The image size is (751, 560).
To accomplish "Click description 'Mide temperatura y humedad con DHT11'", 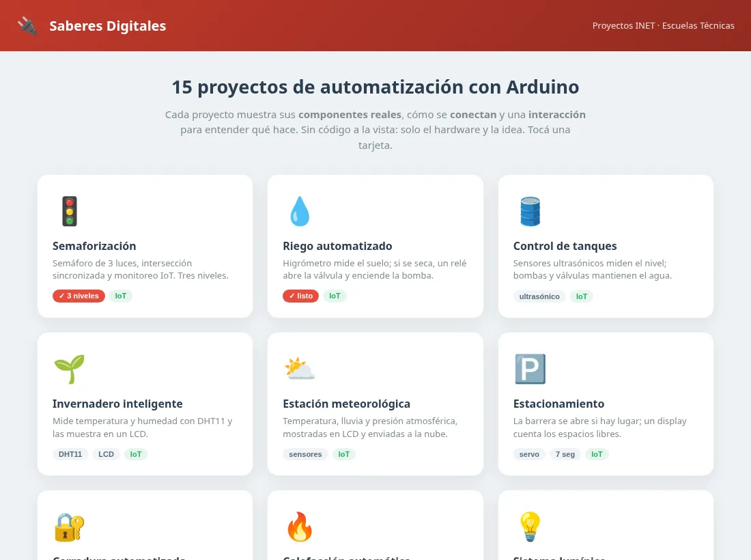I will tap(142, 428).
